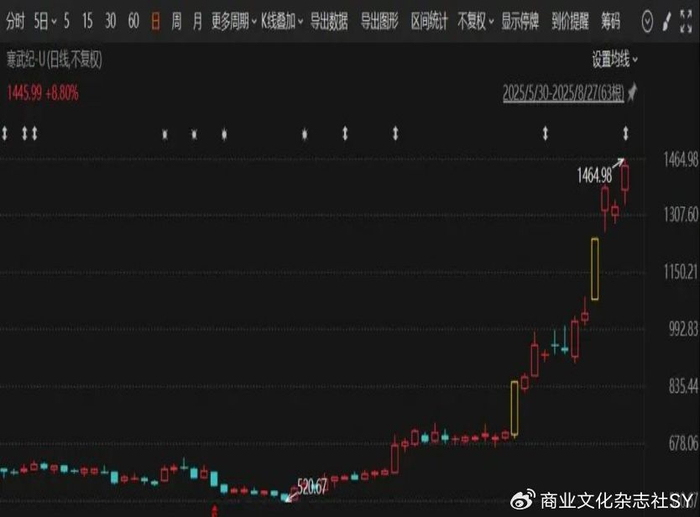Image resolution: width=700 pixels, height=517 pixels.
Task: Click the 678.06 price axis label
Action: 683,443
